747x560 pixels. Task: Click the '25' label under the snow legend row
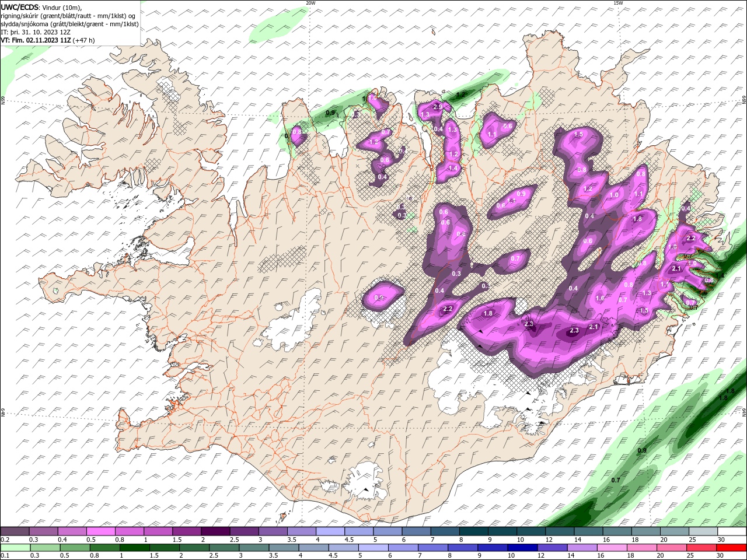pyautogui.click(x=692, y=540)
